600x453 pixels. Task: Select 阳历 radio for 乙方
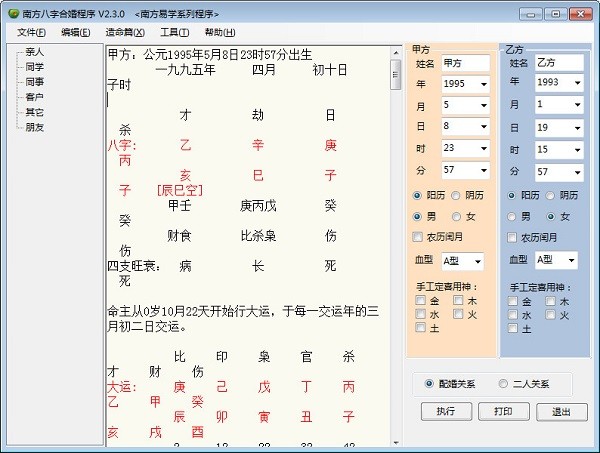(x=511, y=196)
